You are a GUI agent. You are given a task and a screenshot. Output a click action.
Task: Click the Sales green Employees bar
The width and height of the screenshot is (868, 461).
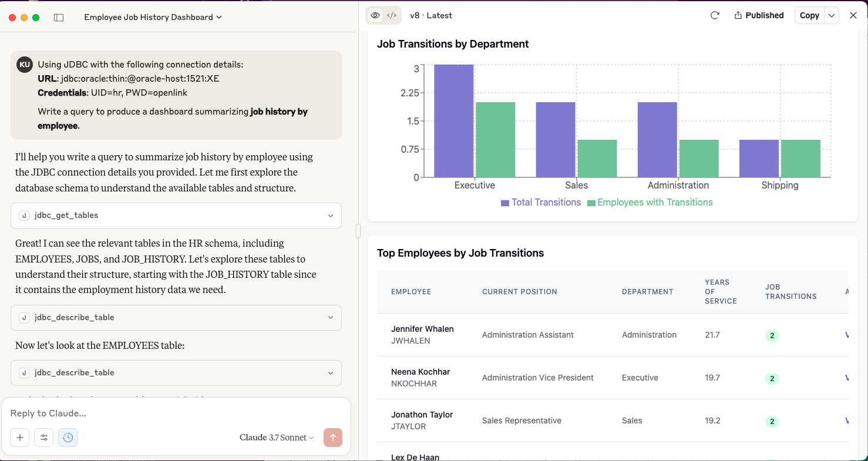(x=597, y=159)
